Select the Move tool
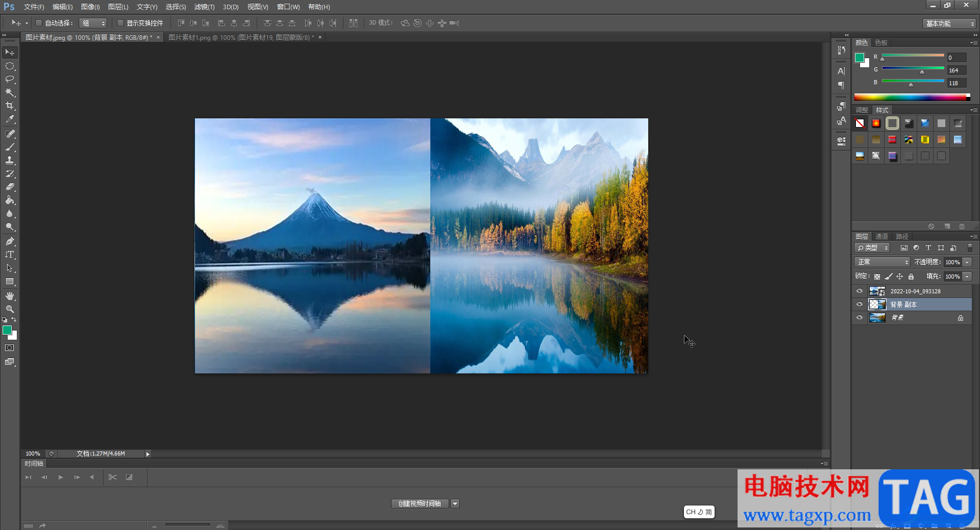This screenshot has height=530, width=980. (10, 53)
